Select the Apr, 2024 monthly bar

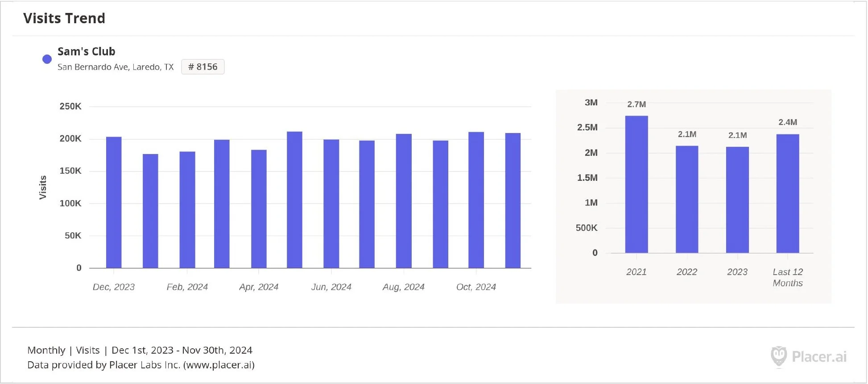coord(259,209)
